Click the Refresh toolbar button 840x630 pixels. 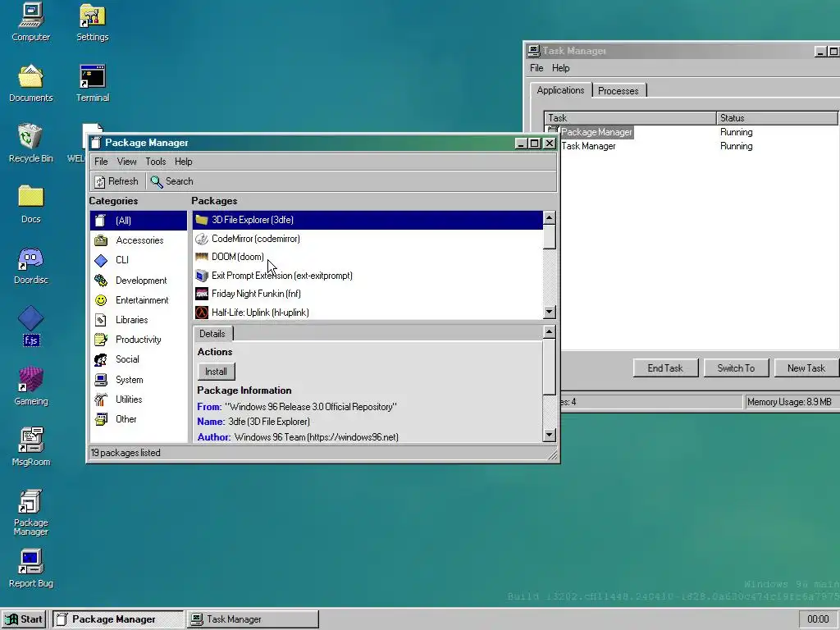click(116, 181)
